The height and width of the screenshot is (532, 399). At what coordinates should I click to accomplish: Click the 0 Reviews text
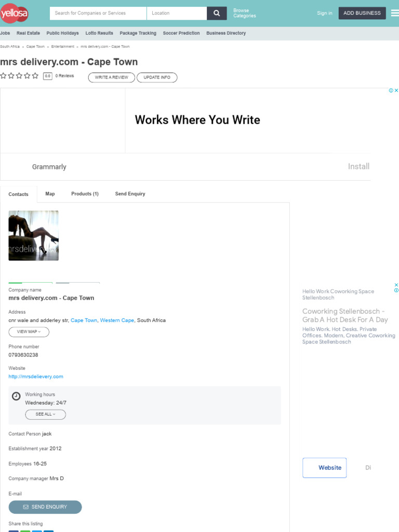coord(64,76)
